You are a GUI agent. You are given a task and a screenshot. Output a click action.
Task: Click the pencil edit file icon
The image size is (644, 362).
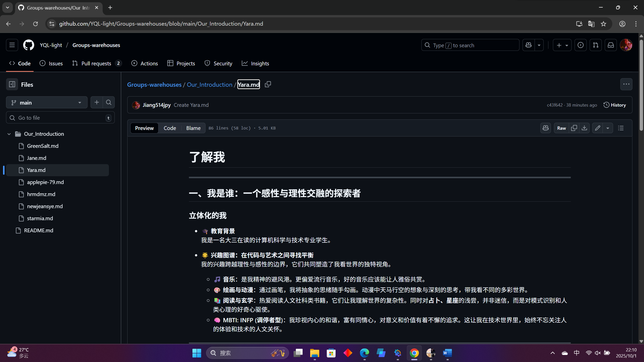click(598, 128)
